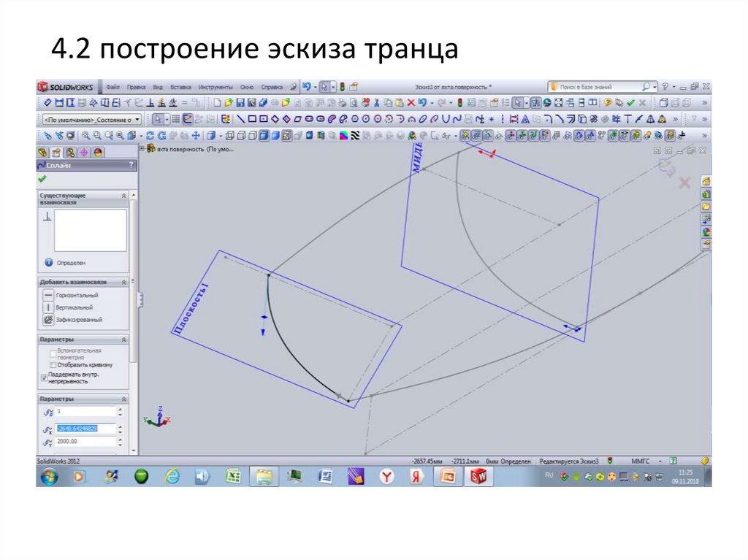Click the spline point number field

[85, 411]
